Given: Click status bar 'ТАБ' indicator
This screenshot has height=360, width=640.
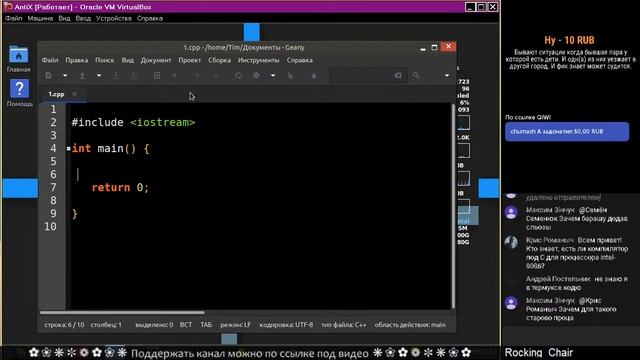Looking at the screenshot, I should tap(206, 325).
